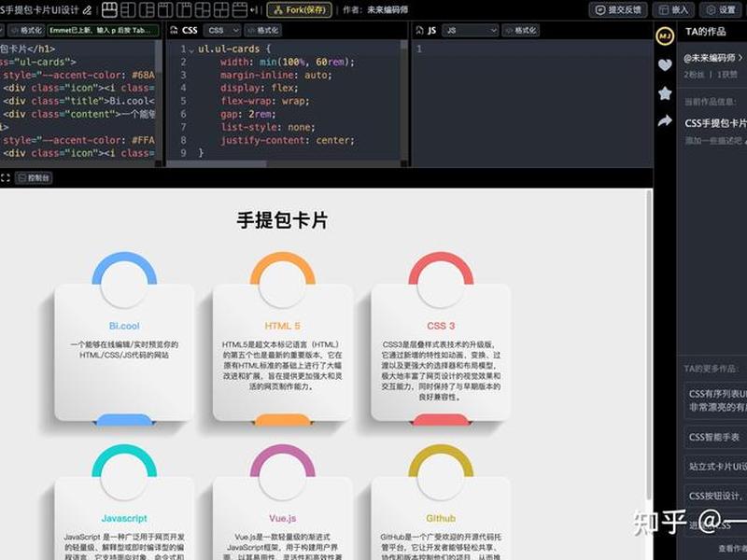Click the JS panel header icon
Screen dimensions: 747x560
tap(419, 31)
